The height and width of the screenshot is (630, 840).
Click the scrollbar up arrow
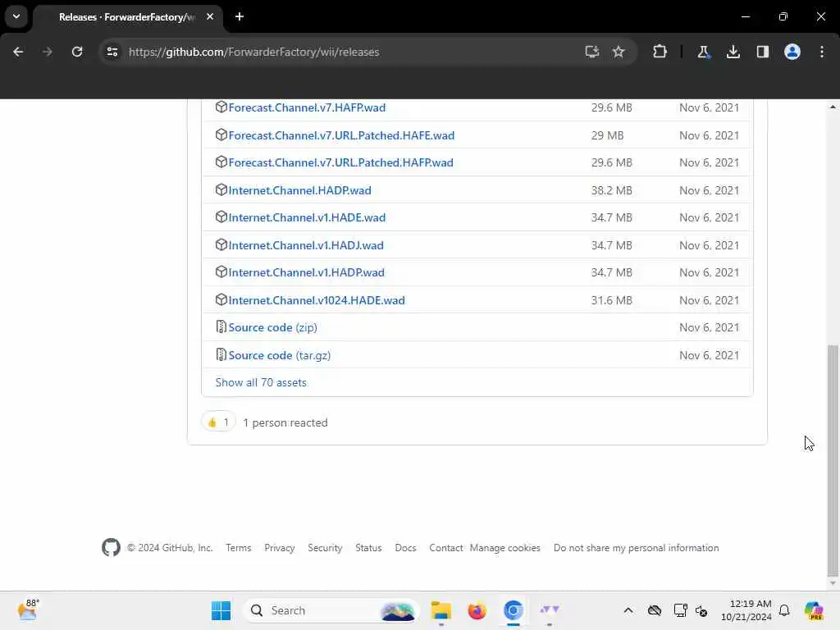[833, 107]
